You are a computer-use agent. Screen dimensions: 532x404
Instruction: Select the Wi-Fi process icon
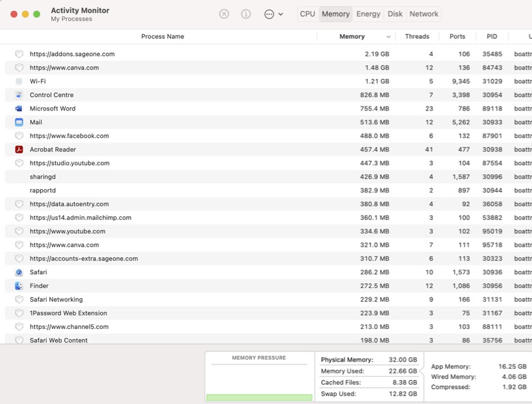point(19,81)
